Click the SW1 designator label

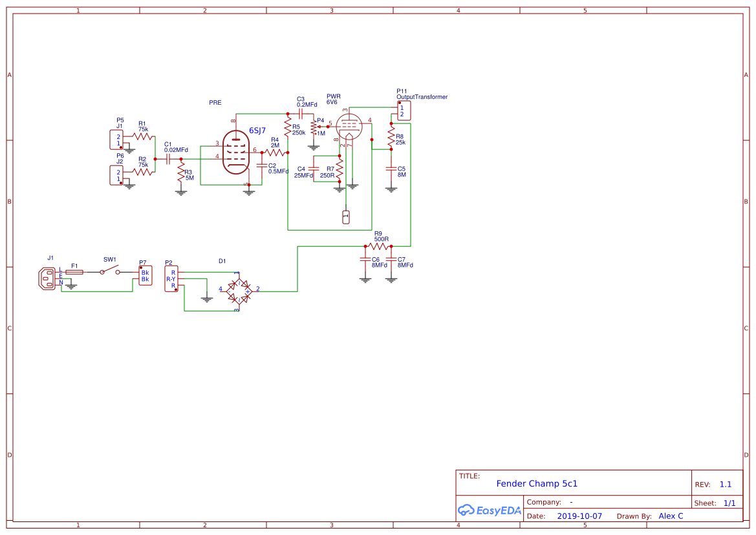tap(109, 260)
